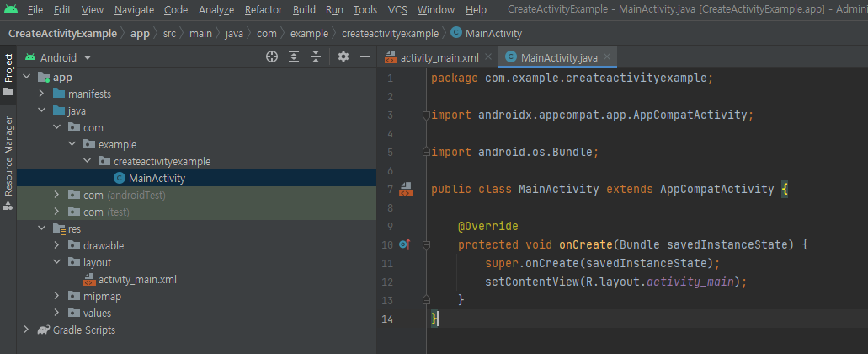The width and height of the screenshot is (868, 354).
Task: Expand the com (test) package
Action: pyautogui.click(x=56, y=212)
